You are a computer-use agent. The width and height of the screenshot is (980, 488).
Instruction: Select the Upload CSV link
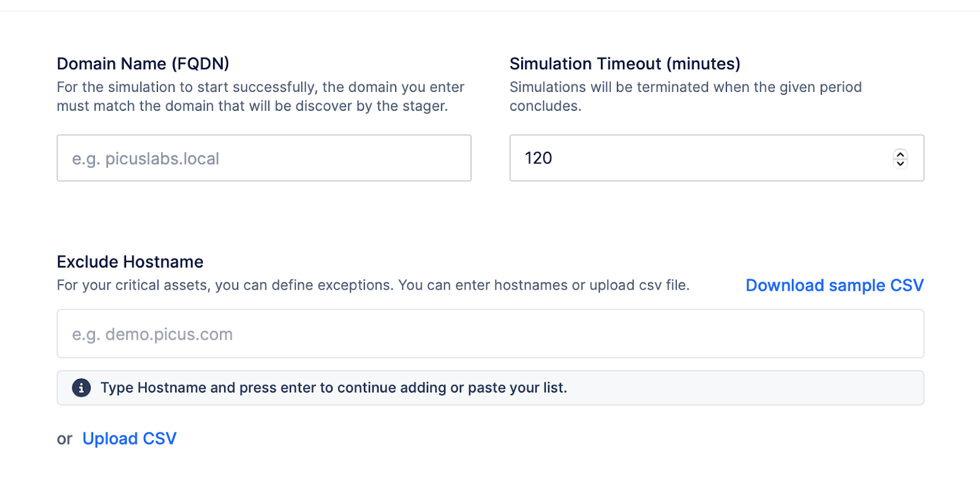click(x=129, y=438)
